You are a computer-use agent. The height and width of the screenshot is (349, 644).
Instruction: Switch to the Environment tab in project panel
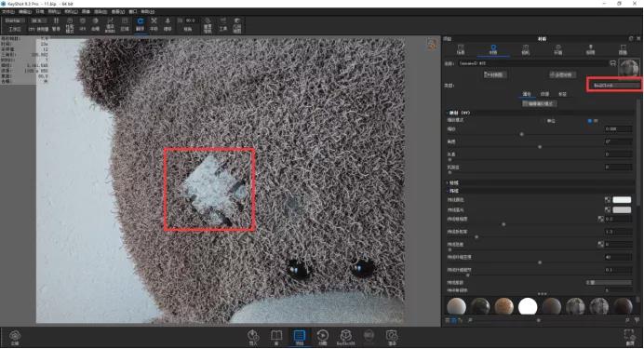(558, 49)
